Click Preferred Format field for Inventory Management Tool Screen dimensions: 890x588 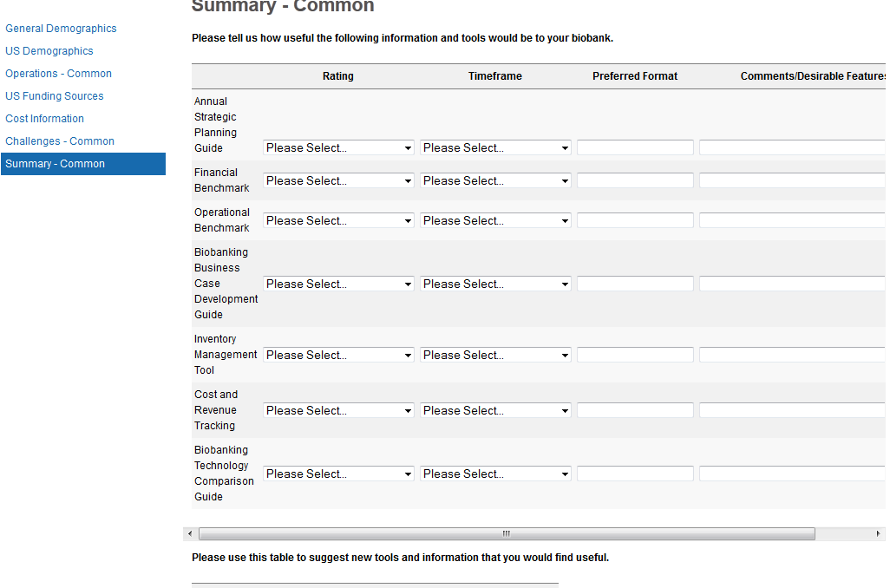point(635,356)
